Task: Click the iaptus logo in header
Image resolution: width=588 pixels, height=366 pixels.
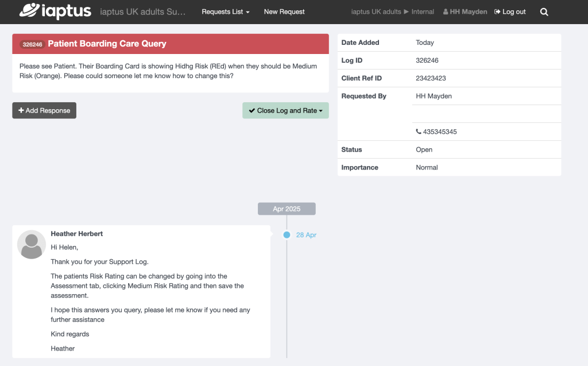Action: 55,11
